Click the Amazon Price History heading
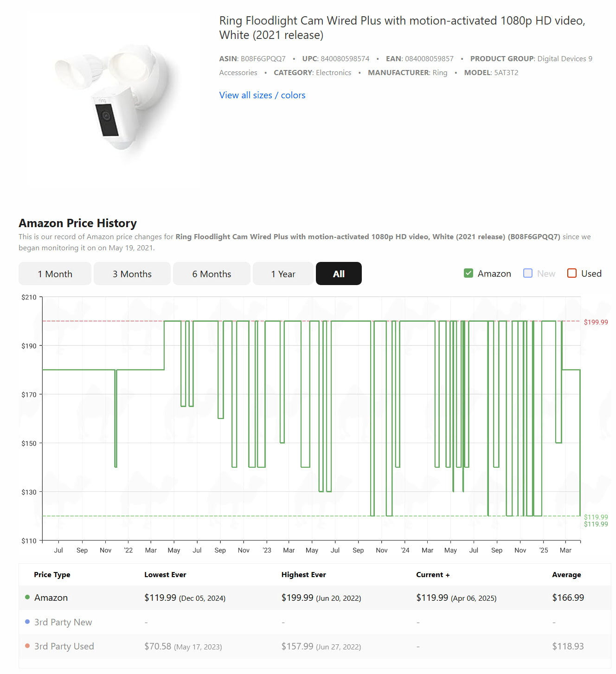The height and width of the screenshot is (674, 616). point(77,223)
